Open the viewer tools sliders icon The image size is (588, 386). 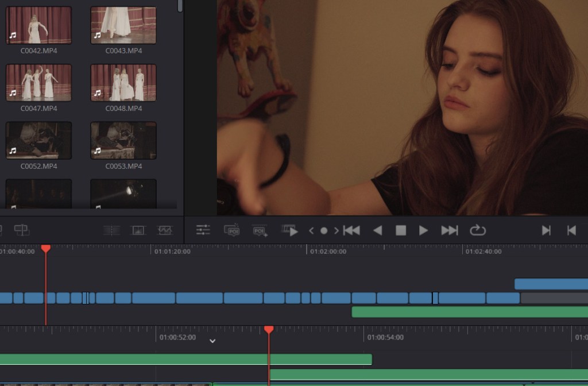point(203,230)
